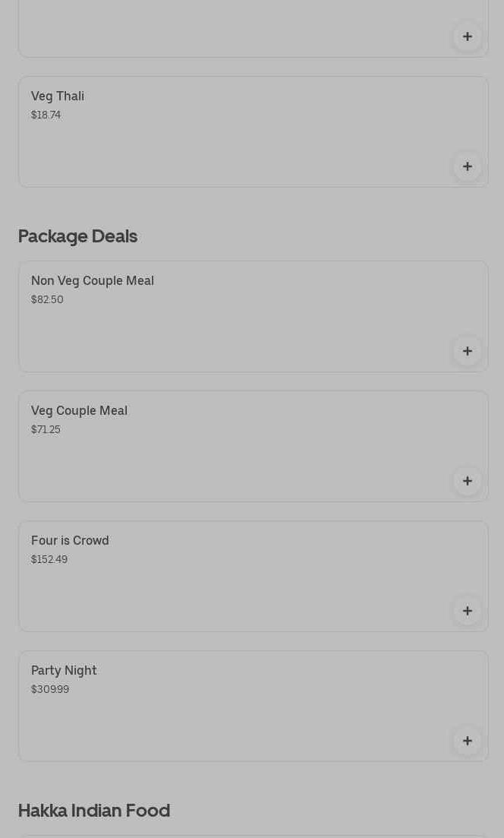
Task: View the Party Night package title
Action: [64, 671]
